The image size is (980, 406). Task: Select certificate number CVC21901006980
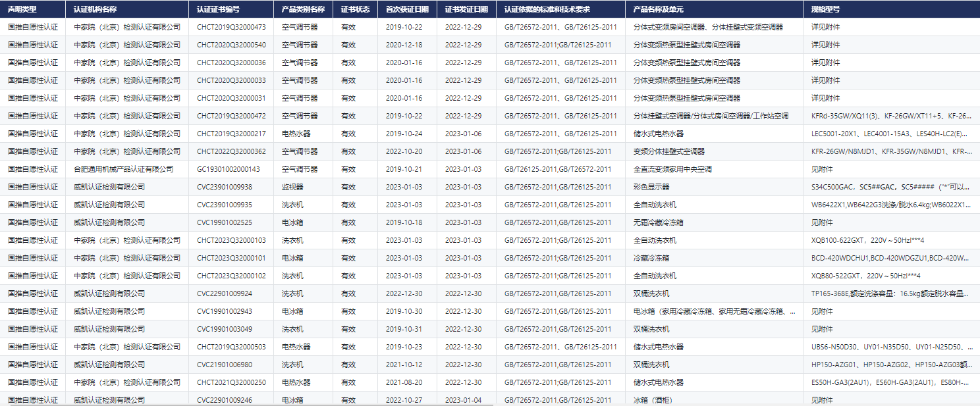click(224, 365)
